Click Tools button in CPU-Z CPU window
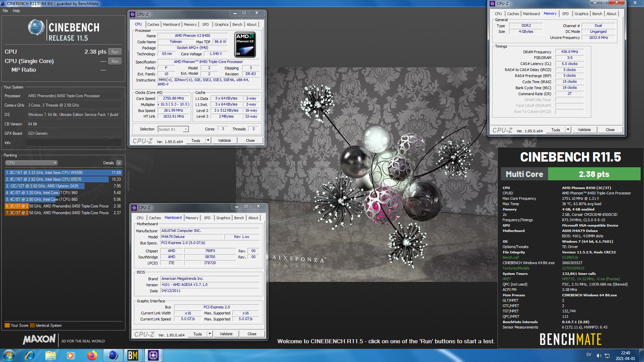Screen dimensions: 644x362 point(196,140)
